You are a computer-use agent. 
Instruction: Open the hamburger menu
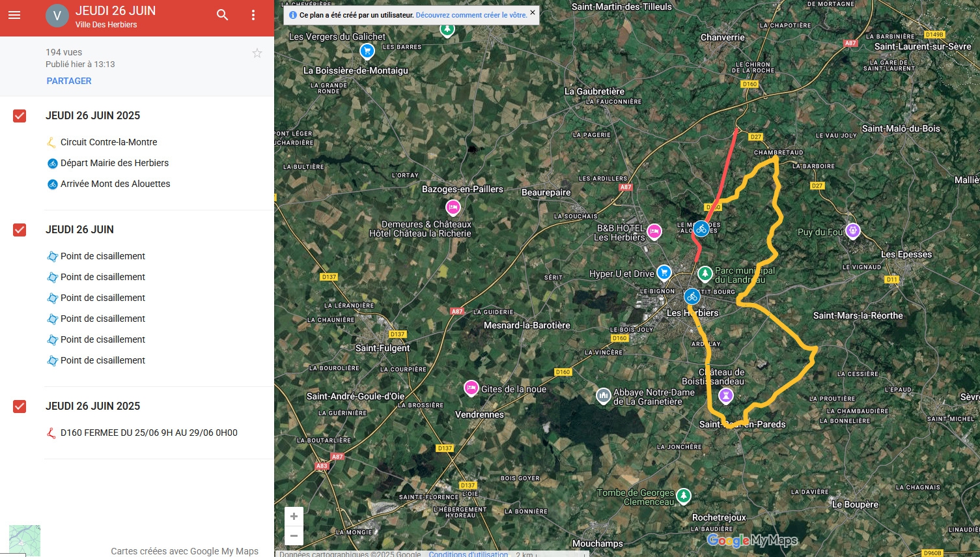pos(14,15)
